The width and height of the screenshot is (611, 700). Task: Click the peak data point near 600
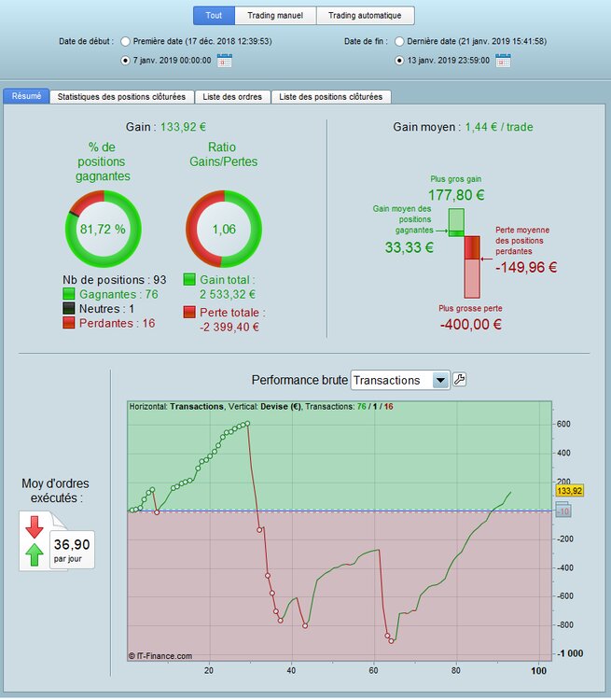point(247,423)
